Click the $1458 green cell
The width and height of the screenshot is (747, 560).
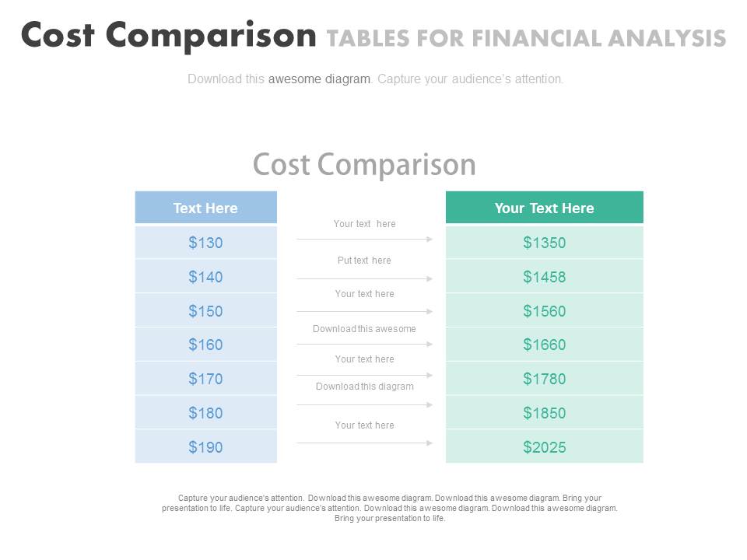click(x=545, y=277)
